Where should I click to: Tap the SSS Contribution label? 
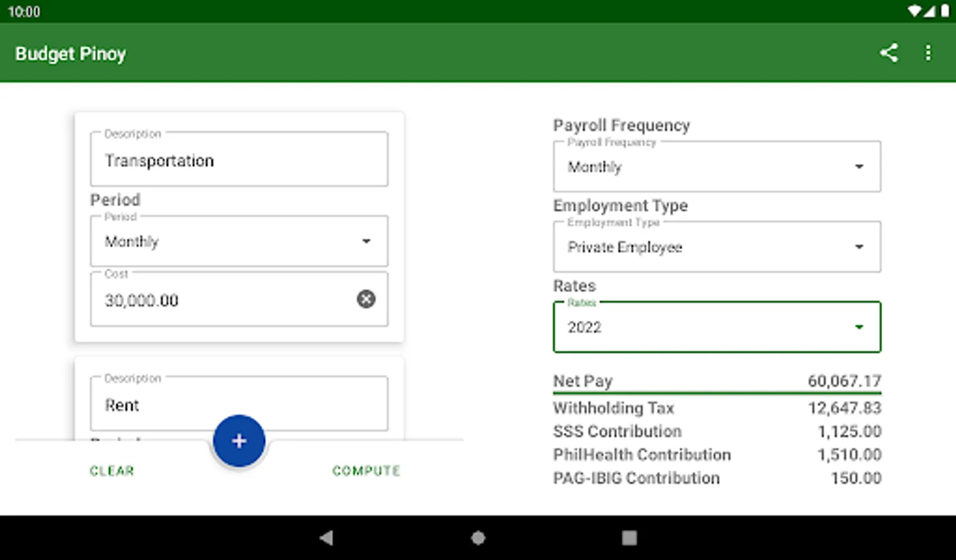[617, 432]
